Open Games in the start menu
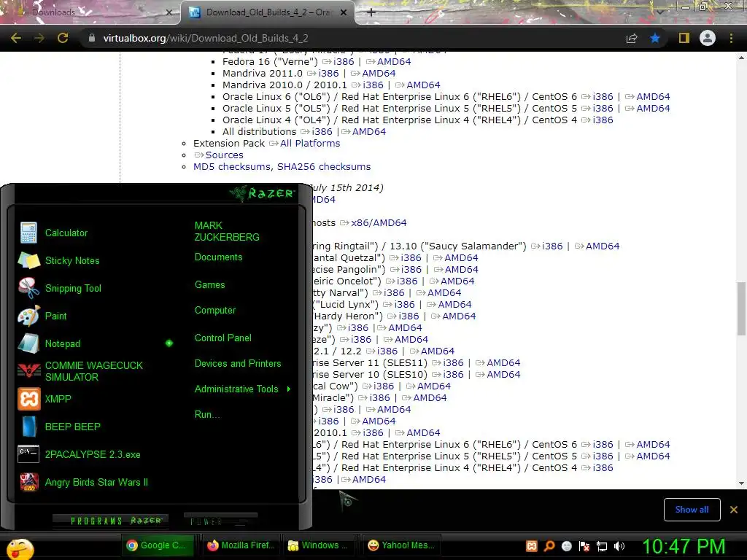 [209, 285]
